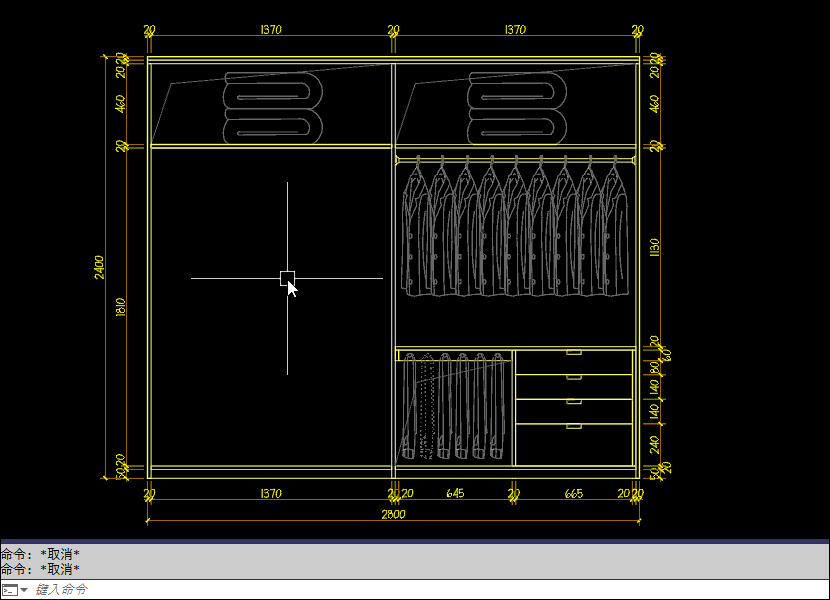Select the 2400 overall height dimension

click(100, 267)
